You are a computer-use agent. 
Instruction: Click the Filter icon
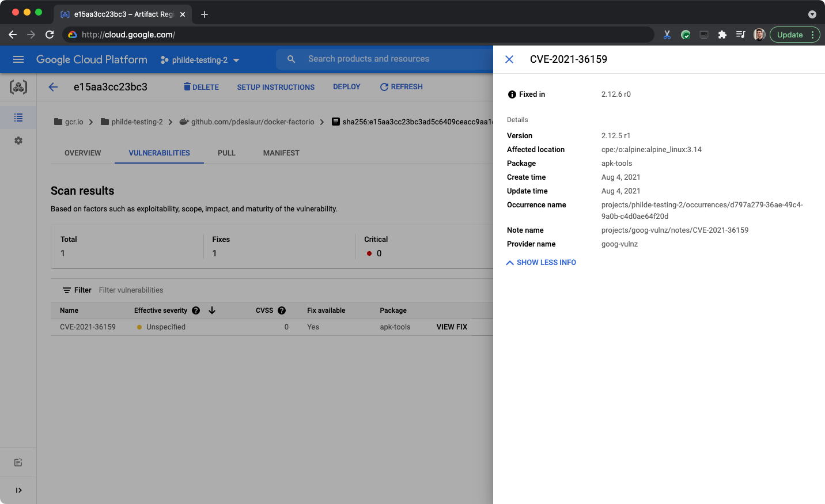tap(67, 290)
